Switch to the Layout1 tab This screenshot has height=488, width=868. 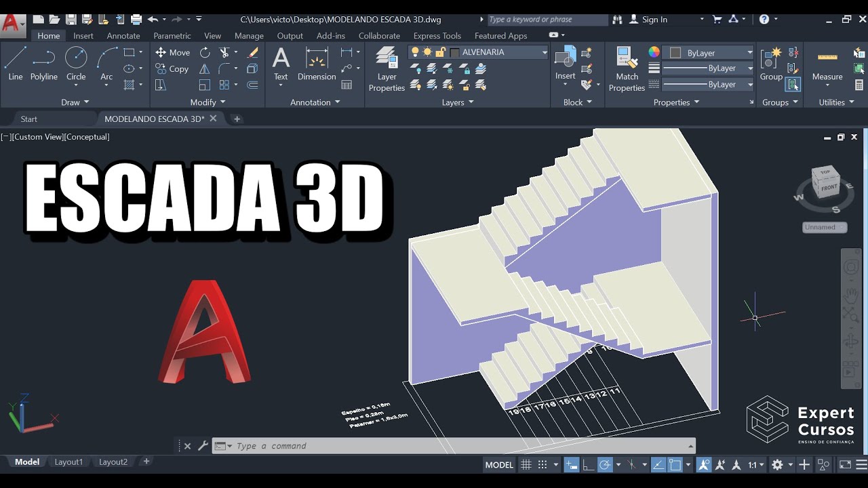point(68,462)
